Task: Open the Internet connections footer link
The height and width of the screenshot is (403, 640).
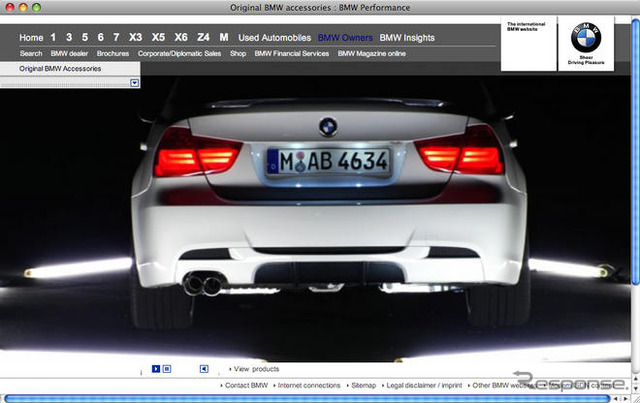Action: (307, 385)
